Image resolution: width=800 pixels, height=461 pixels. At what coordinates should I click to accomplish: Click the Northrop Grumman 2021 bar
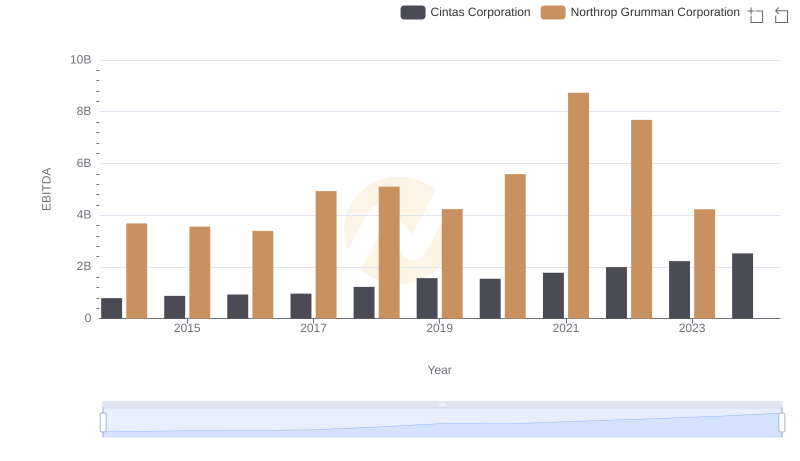click(578, 206)
